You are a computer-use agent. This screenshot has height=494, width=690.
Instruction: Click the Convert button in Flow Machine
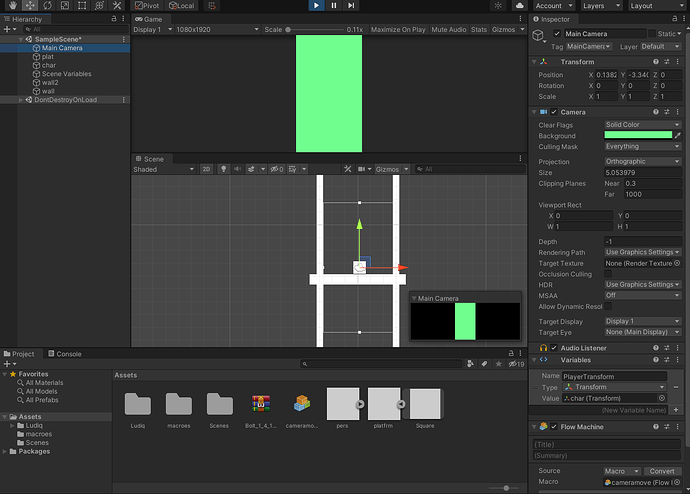(661, 471)
